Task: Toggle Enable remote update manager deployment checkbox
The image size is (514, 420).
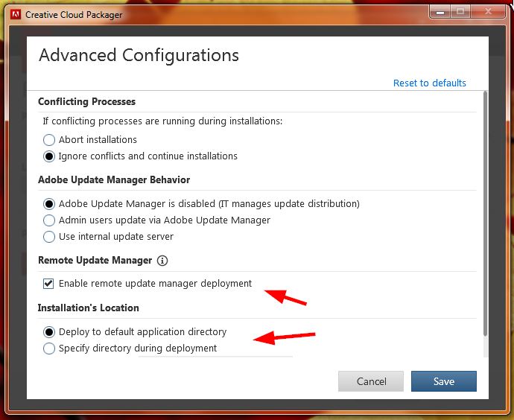Action: tap(48, 284)
